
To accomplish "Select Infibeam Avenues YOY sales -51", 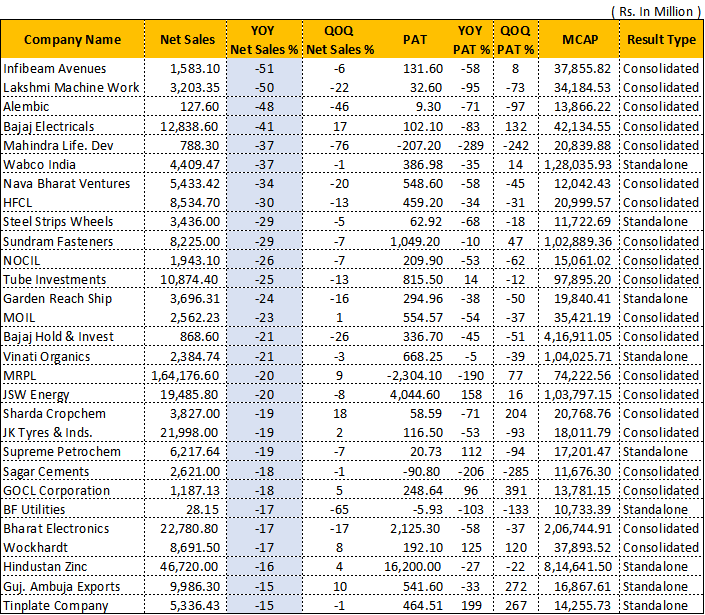I will [x=264, y=68].
